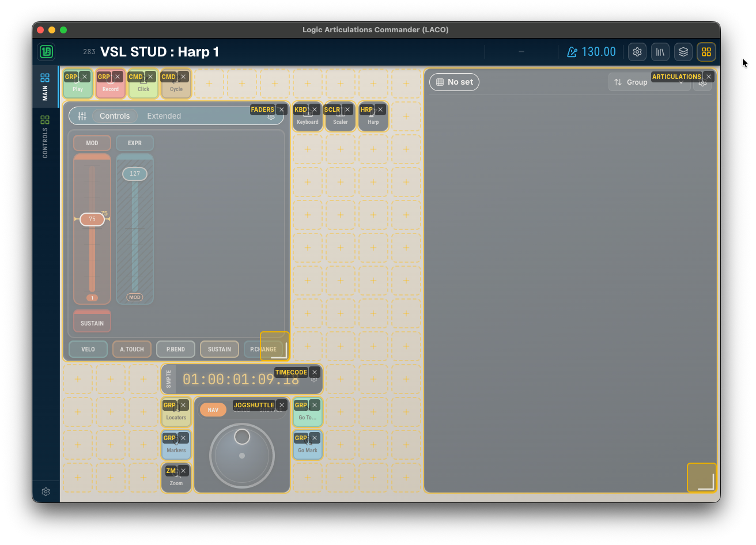Select the Controls tab in faders
The height and width of the screenshot is (545, 756).
point(115,116)
